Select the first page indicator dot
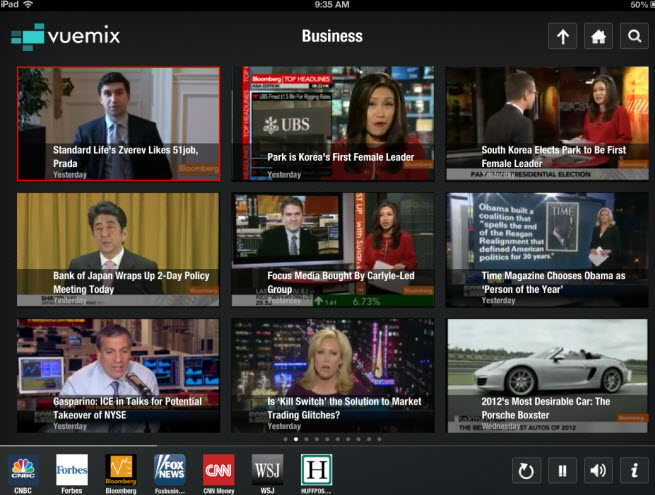This screenshot has width=655, height=495. point(285,439)
